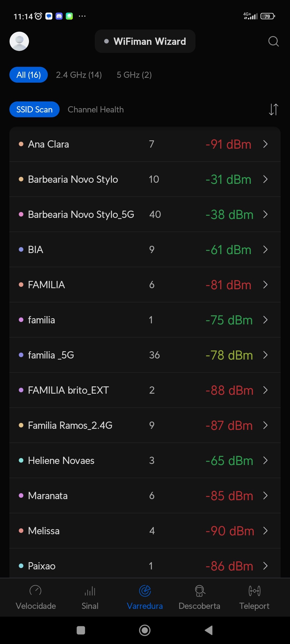Tap the WiFiman Wizard button
Image resolution: width=290 pixels, height=644 pixels.
[145, 41]
